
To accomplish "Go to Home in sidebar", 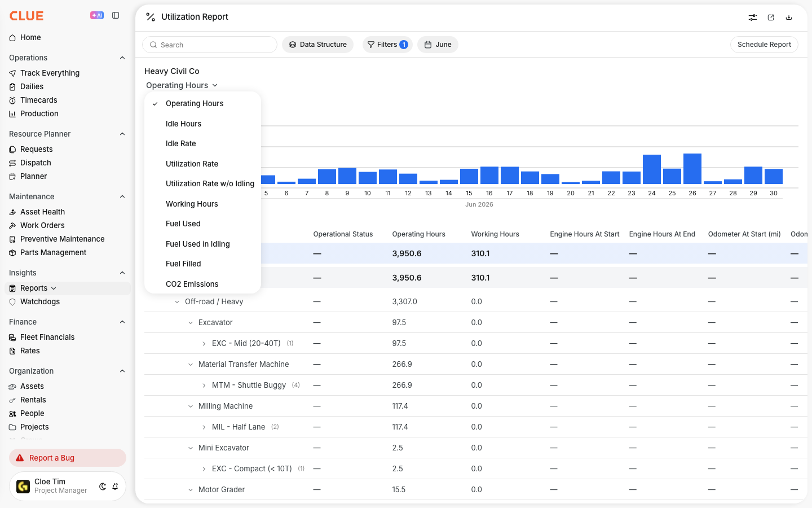I will 30,37.
